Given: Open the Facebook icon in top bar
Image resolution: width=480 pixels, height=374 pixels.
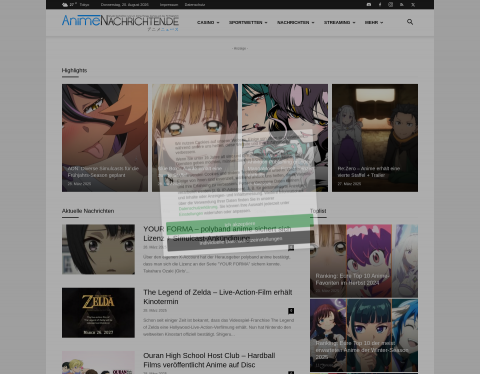Looking at the screenshot, I should click(380, 5).
